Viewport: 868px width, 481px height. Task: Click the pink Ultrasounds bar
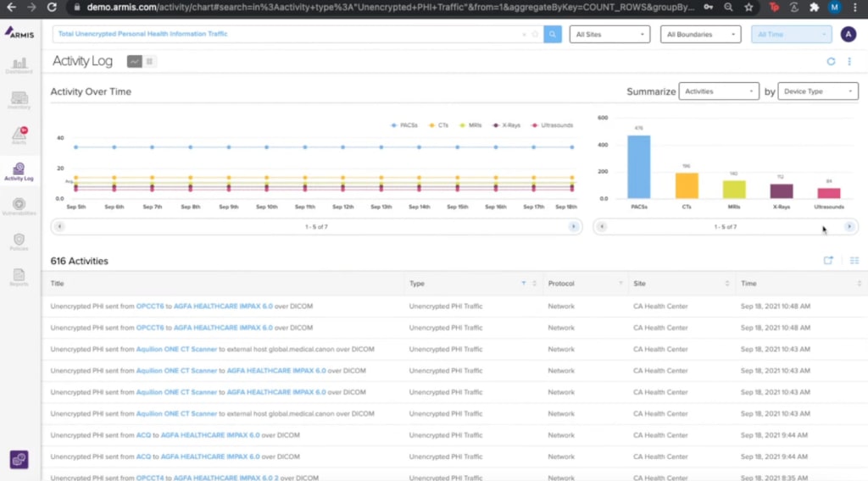829,194
